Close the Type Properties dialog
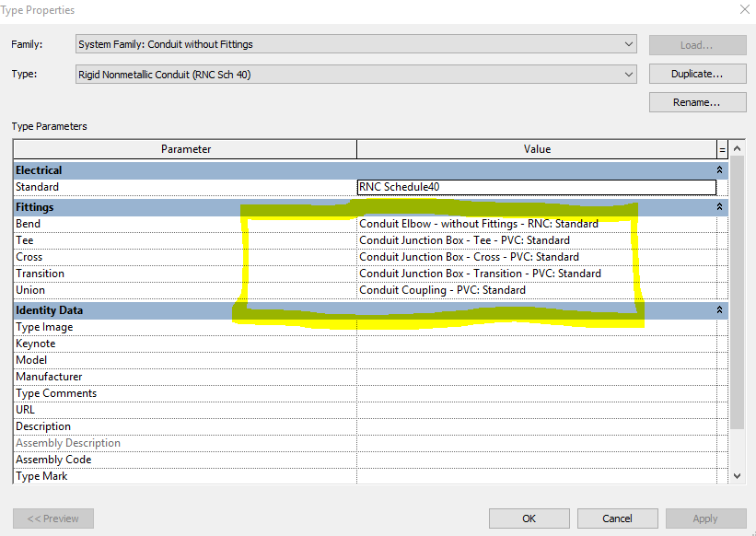Image resolution: width=756 pixels, height=536 pixels. [744, 9]
